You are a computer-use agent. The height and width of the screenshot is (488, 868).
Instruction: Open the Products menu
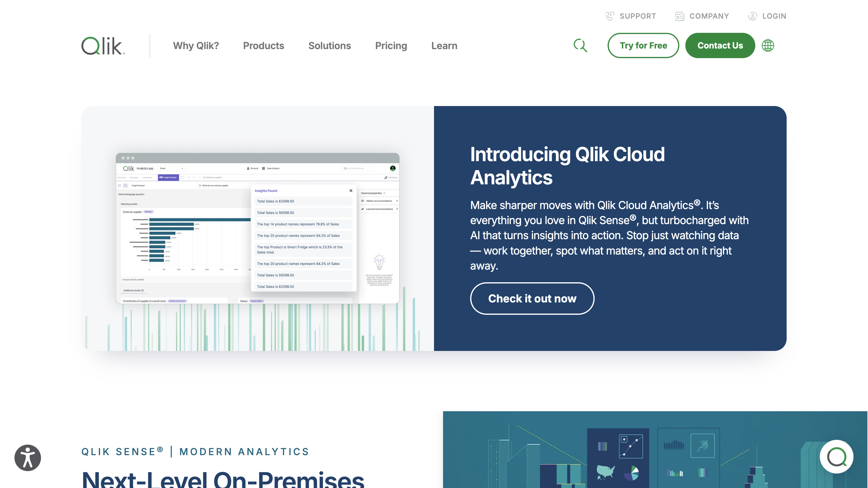(263, 45)
